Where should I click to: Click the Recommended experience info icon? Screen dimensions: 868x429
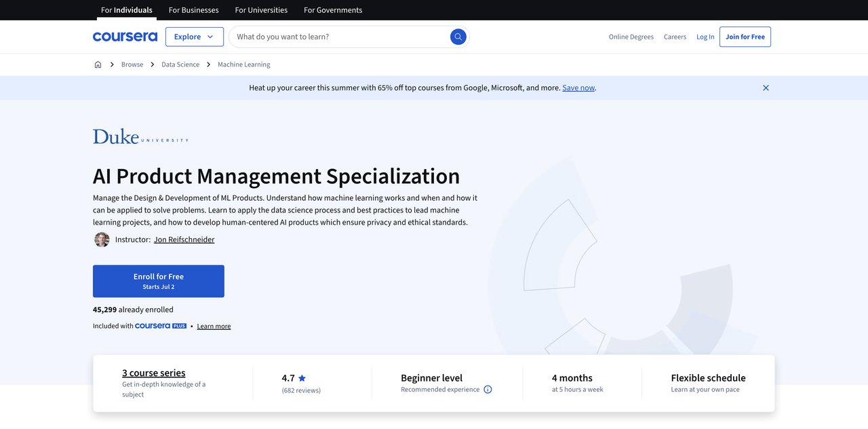coord(488,390)
